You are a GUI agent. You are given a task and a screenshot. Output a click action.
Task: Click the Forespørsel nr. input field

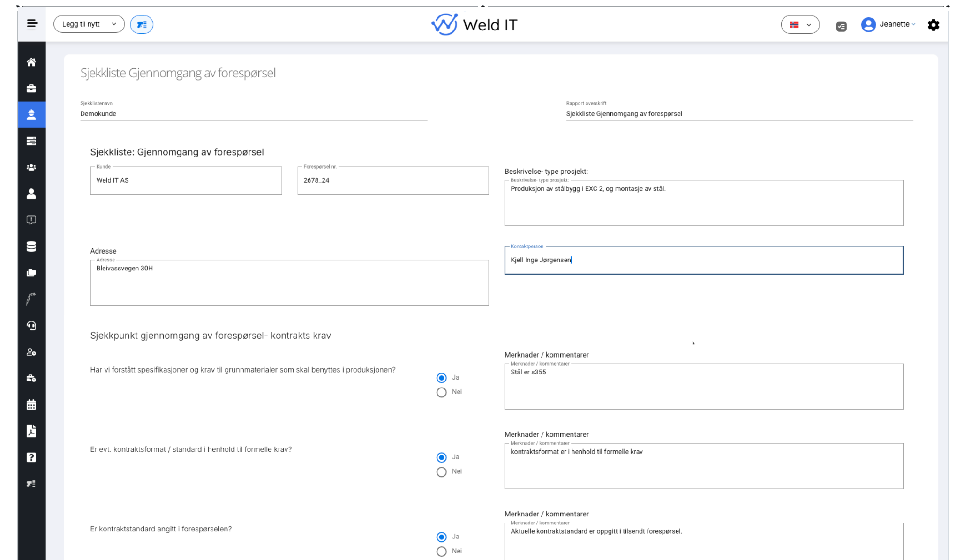(393, 181)
